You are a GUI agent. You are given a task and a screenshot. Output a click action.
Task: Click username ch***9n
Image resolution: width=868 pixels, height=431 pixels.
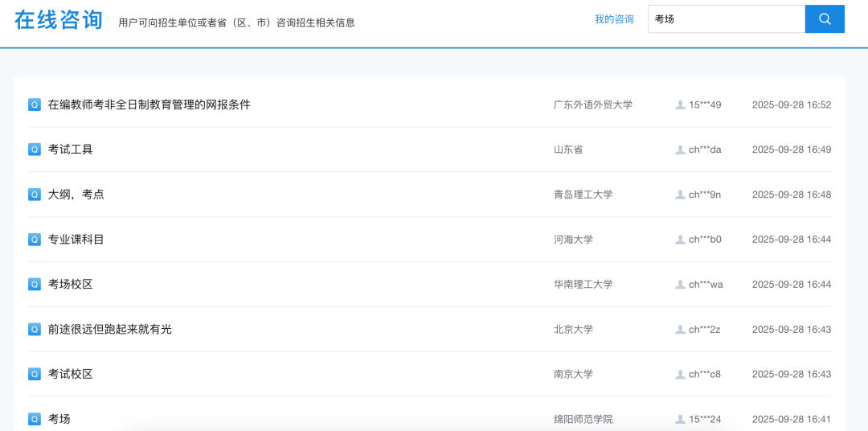tap(706, 195)
